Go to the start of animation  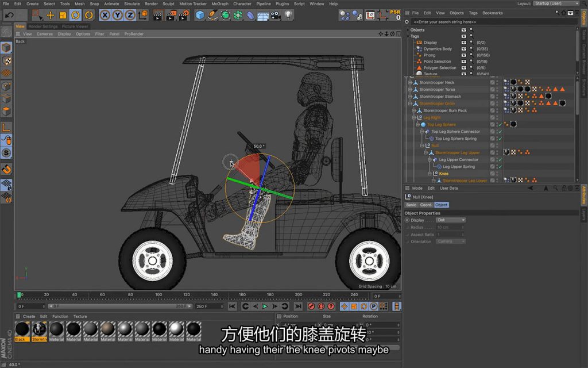pyautogui.click(x=233, y=306)
